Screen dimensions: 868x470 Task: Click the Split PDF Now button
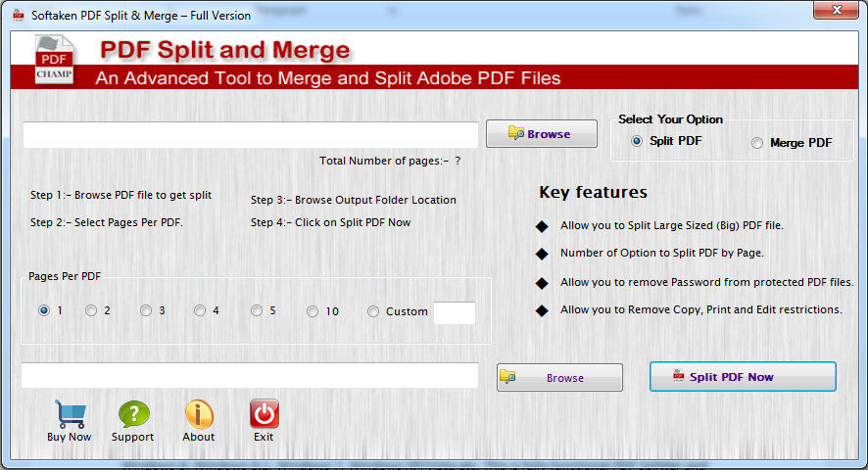click(x=742, y=377)
